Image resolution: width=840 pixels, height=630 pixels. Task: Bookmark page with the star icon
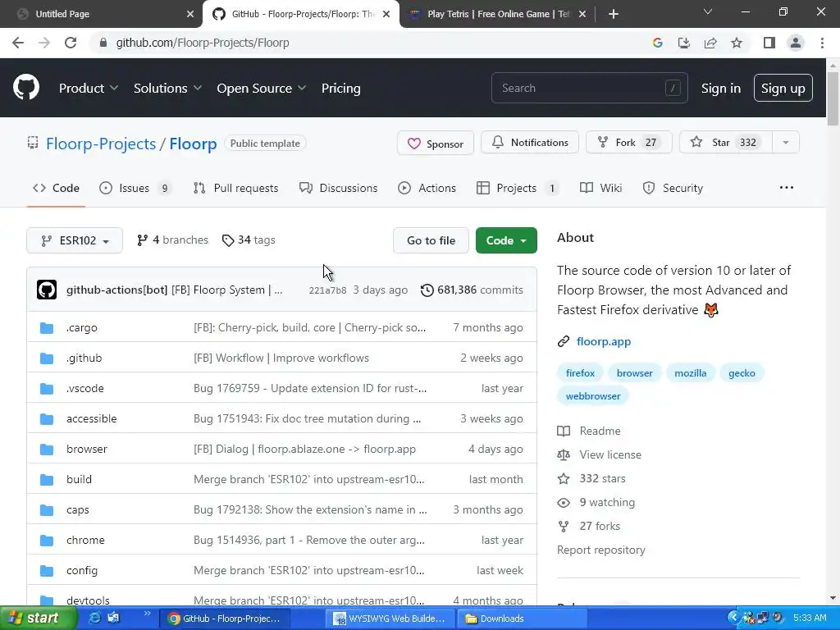point(737,43)
